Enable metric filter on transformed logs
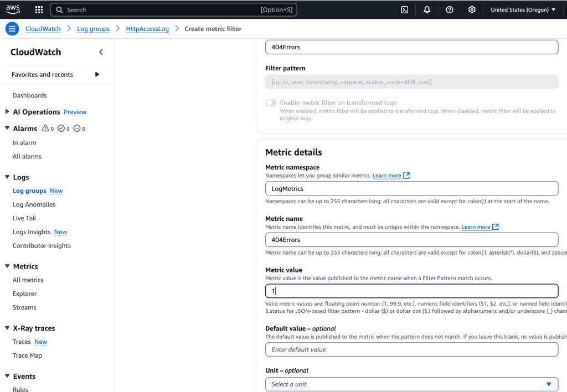The width and height of the screenshot is (567, 392). coord(271,103)
